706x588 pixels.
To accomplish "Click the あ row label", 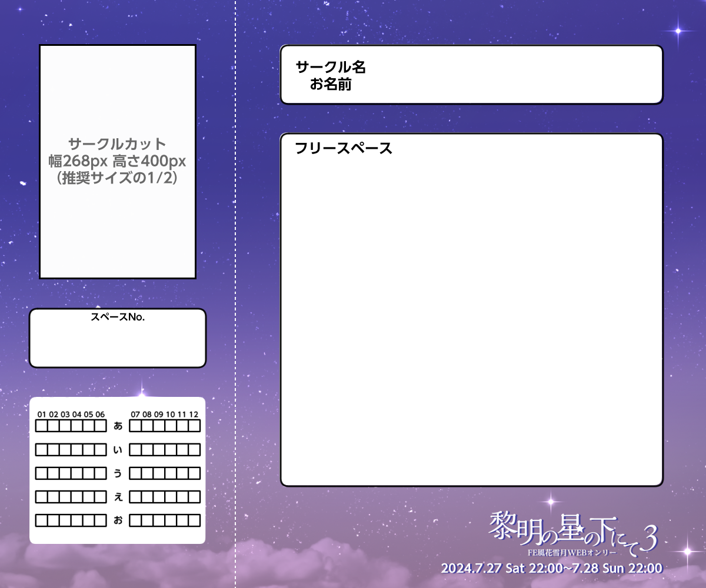I will 118,426.
